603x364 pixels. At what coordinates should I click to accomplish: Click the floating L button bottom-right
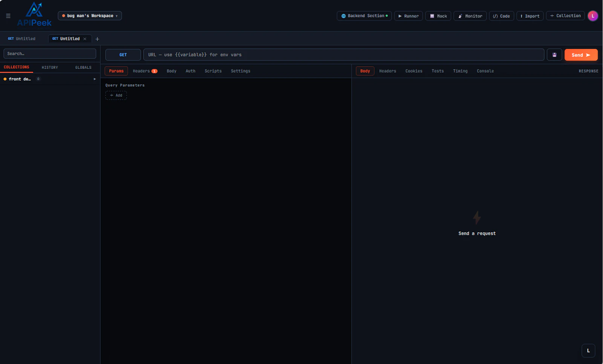coord(588,350)
